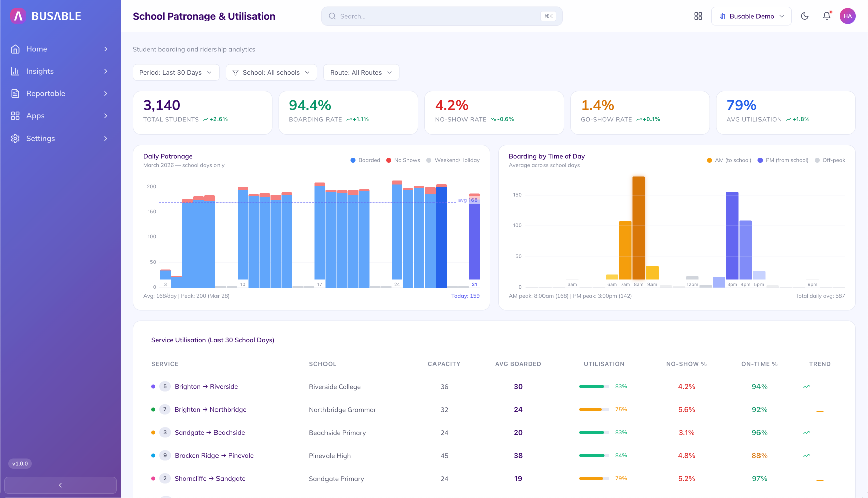The width and height of the screenshot is (868, 498).
Task: Click the 75% utilisation bar for Northbridge Grammar
Action: [x=594, y=410]
